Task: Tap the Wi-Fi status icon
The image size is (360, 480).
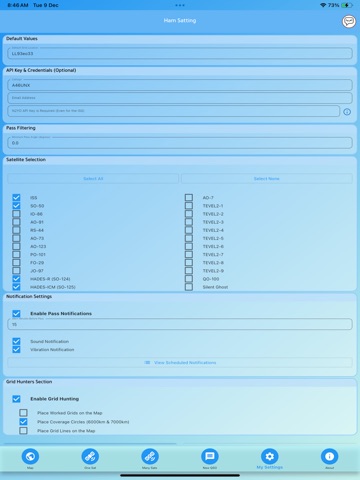Action: [x=323, y=5]
